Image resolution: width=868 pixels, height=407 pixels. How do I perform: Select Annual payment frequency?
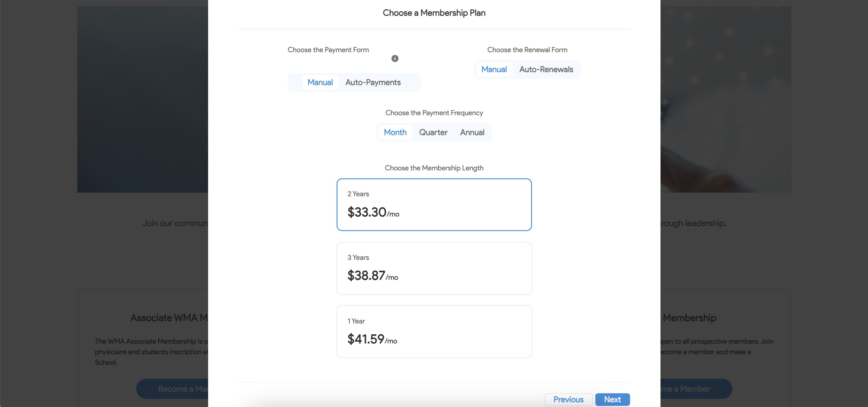pos(472,132)
